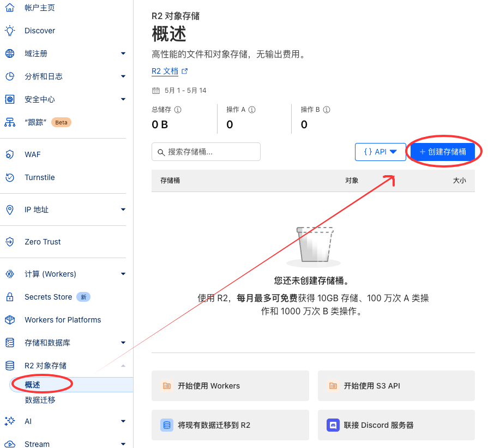Go to Discover in the sidebar
Image resolution: width=488 pixels, height=448 pixels.
coord(40,31)
